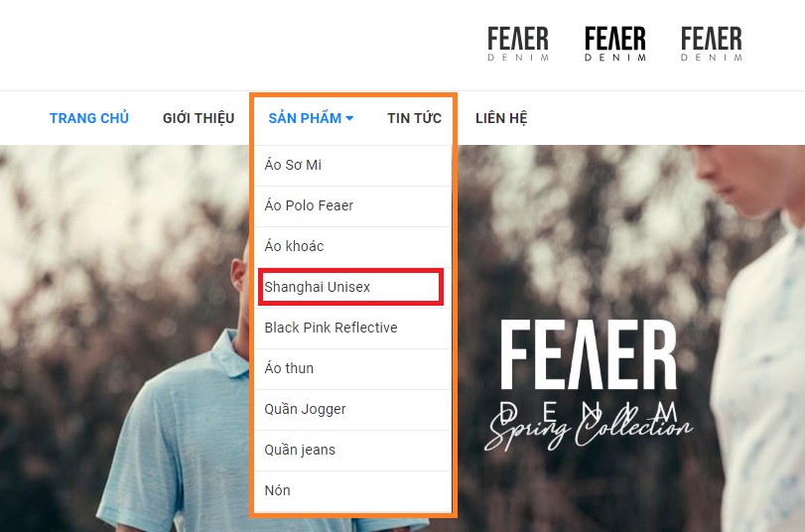805x532 pixels.
Task: Select Áo khoác in the product menu
Action: pyautogui.click(x=352, y=246)
